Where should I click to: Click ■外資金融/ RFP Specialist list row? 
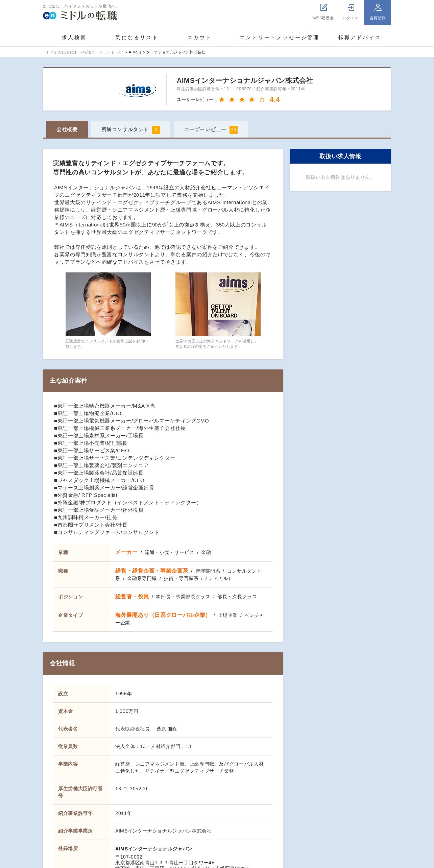tap(86, 495)
